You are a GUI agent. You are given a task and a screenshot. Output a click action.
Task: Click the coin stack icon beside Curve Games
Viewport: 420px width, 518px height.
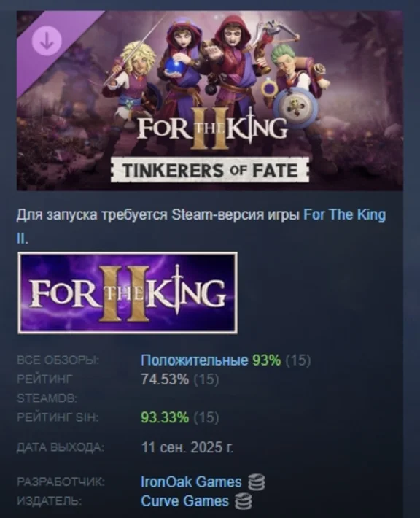click(x=243, y=501)
